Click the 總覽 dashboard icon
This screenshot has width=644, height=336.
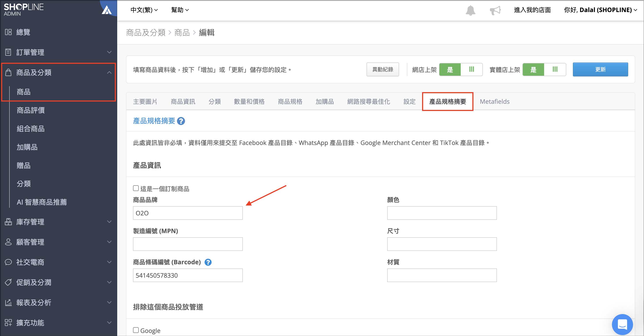[8, 32]
